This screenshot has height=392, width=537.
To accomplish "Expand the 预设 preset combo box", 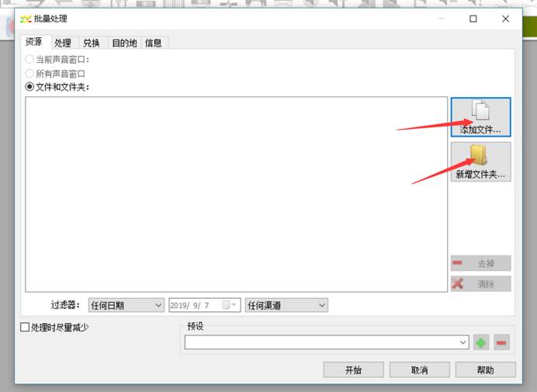I will tap(327, 342).
